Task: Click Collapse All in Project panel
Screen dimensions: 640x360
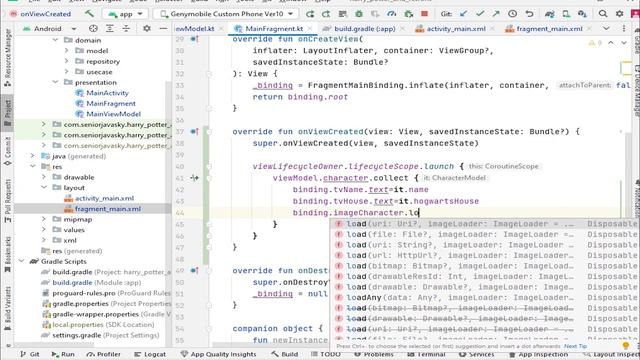Action: click(126, 29)
